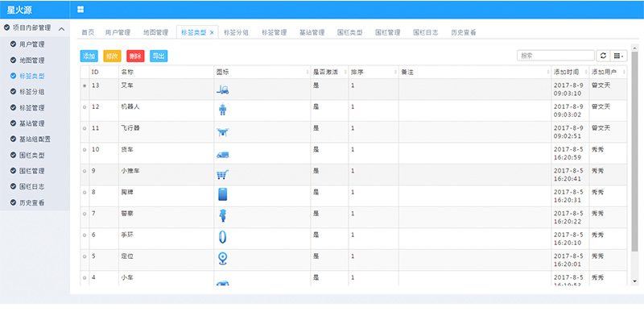Click the red 删除 button
Image resolution: width=644 pixels, height=312 pixels.
click(135, 56)
